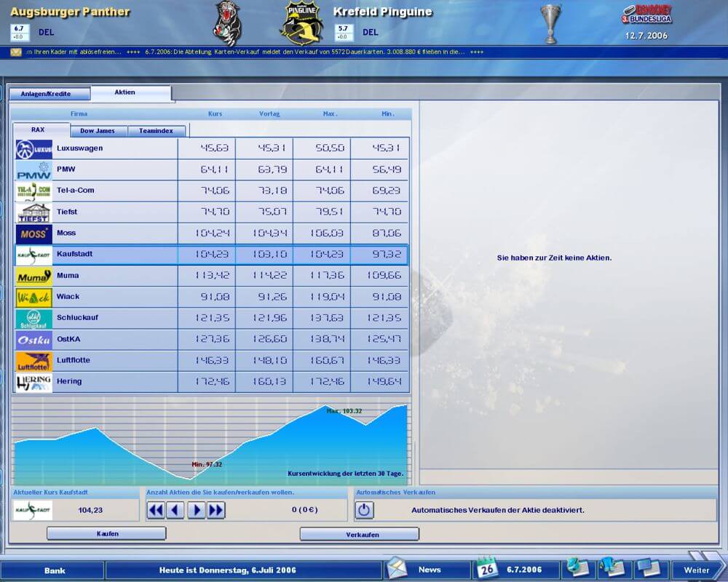Screen dimensions: 728x582
Task: Click the PMW company logo
Action: coord(34,170)
